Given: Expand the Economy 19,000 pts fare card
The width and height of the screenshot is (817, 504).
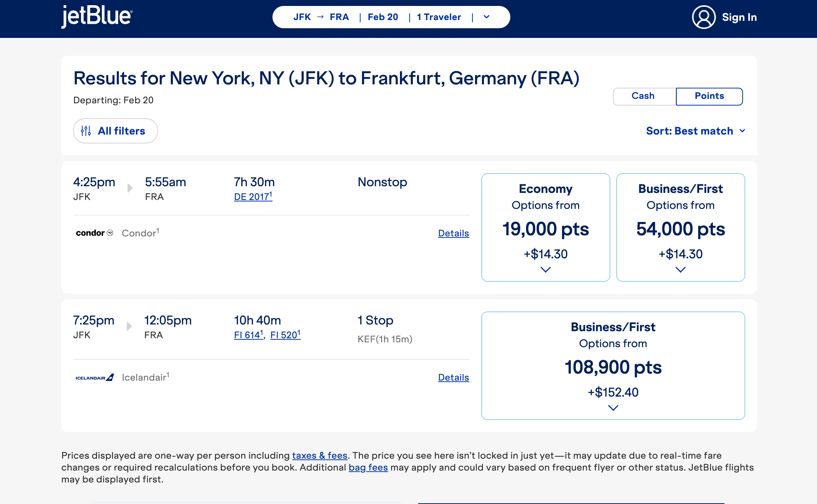Looking at the screenshot, I should [545, 270].
